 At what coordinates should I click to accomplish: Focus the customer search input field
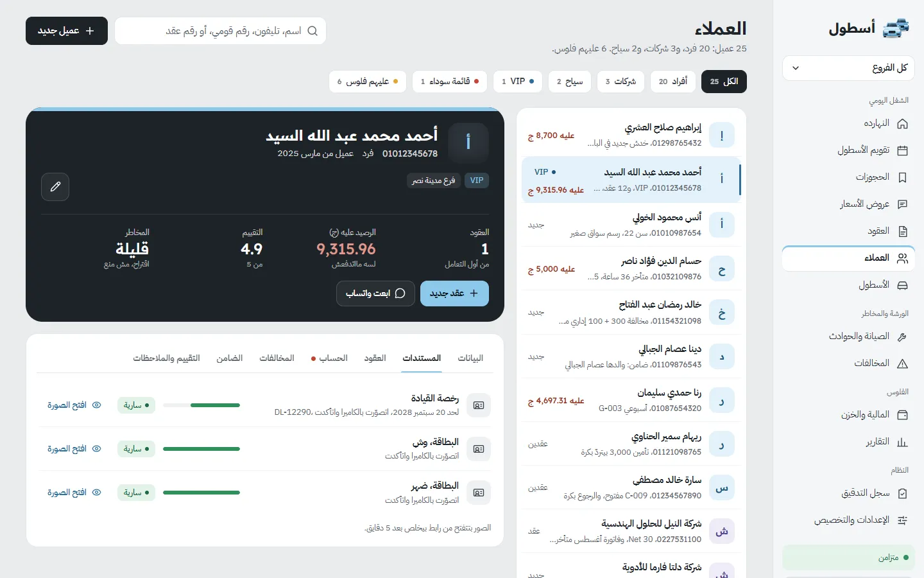tap(220, 31)
